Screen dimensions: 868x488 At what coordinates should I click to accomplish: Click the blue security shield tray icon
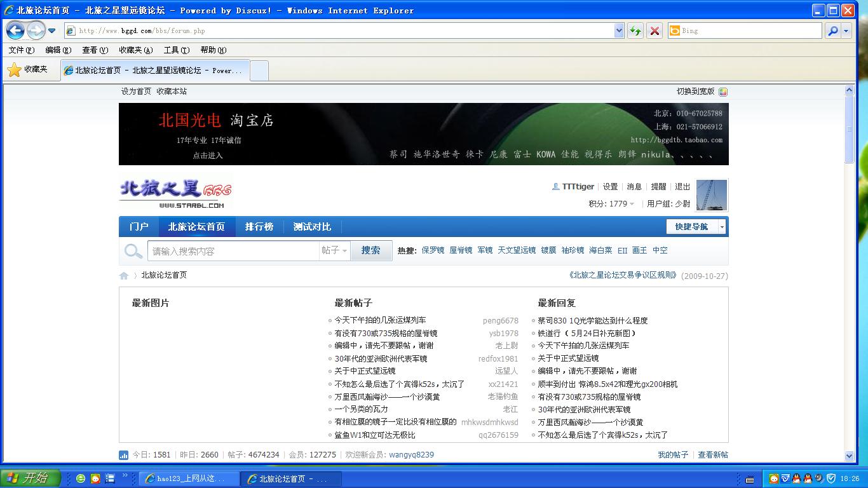point(831,478)
